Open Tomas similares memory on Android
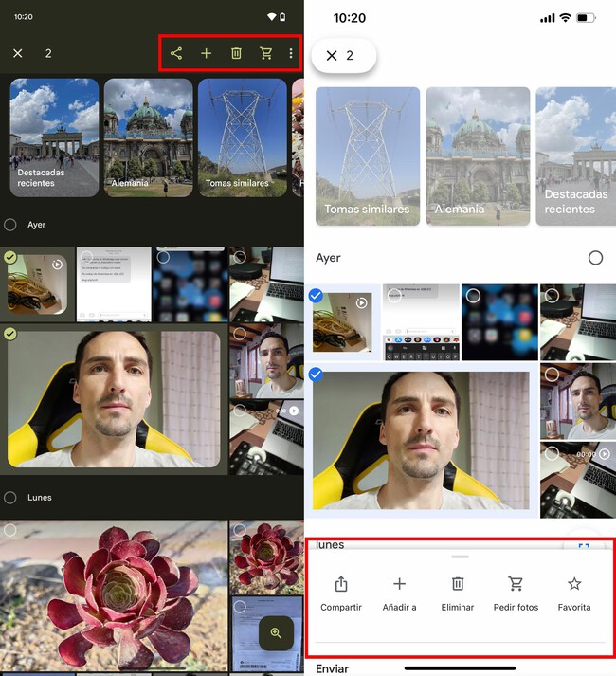The image size is (616, 676). click(x=243, y=137)
